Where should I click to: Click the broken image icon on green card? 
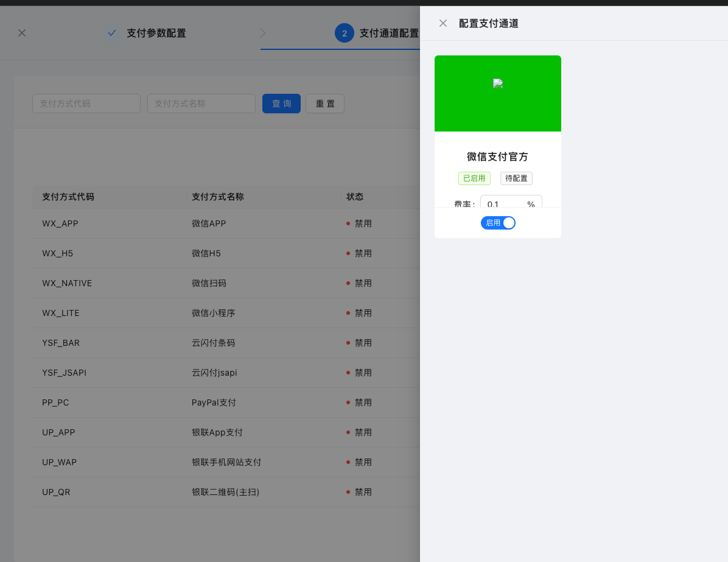(x=498, y=83)
